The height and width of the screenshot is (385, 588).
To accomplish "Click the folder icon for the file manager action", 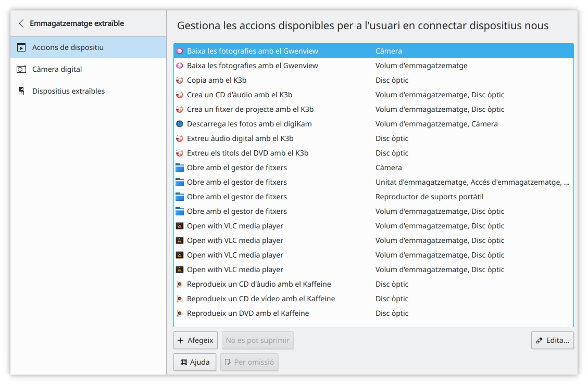I will pos(180,167).
